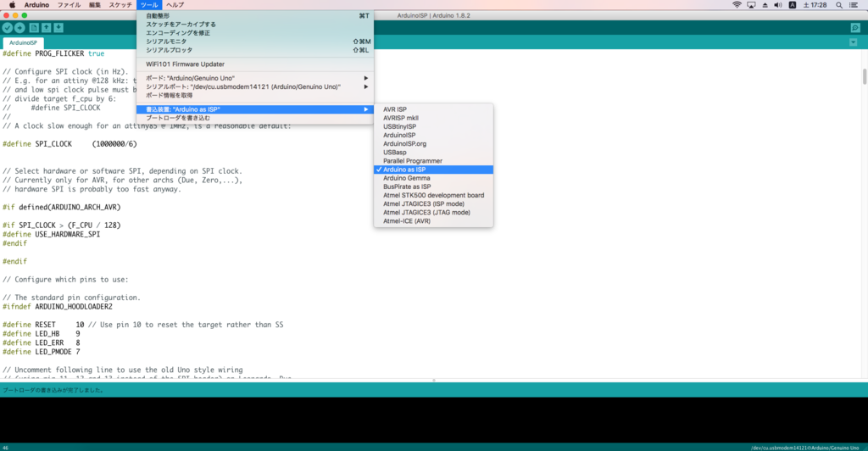
Task: Choose ボード情報を取得
Action: coord(254,96)
